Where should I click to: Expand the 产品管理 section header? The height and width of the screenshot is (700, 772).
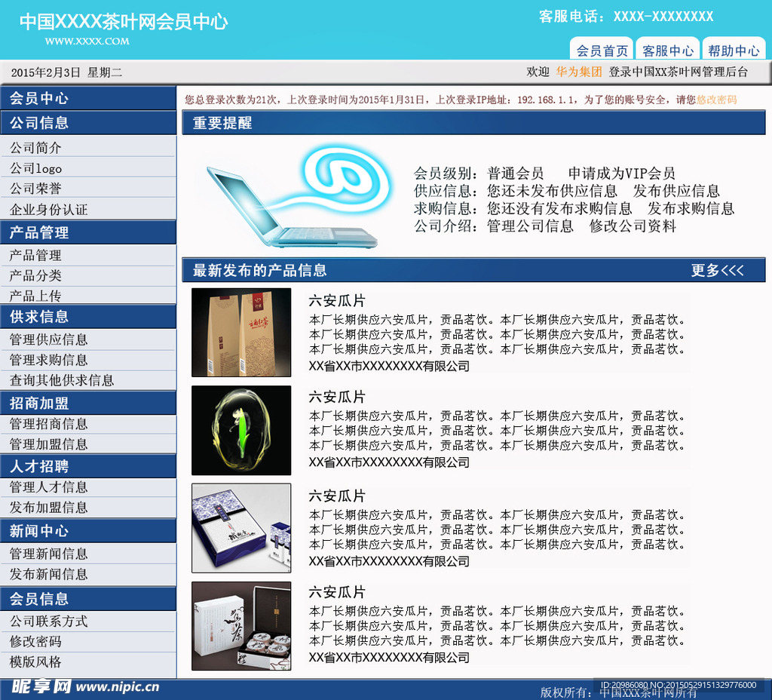click(39, 232)
